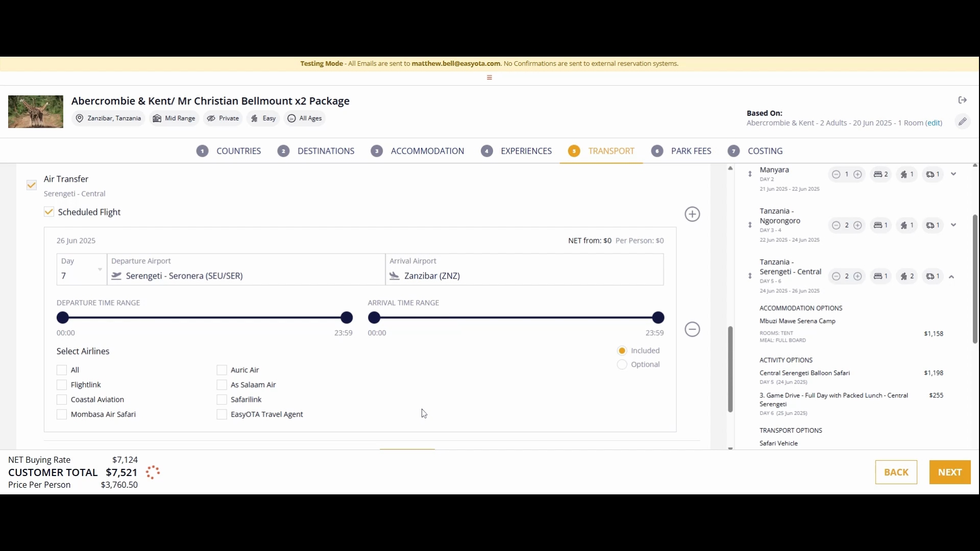Click the Mid Range hotel tag
This screenshot has width=980, height=551.
(174, 118)
